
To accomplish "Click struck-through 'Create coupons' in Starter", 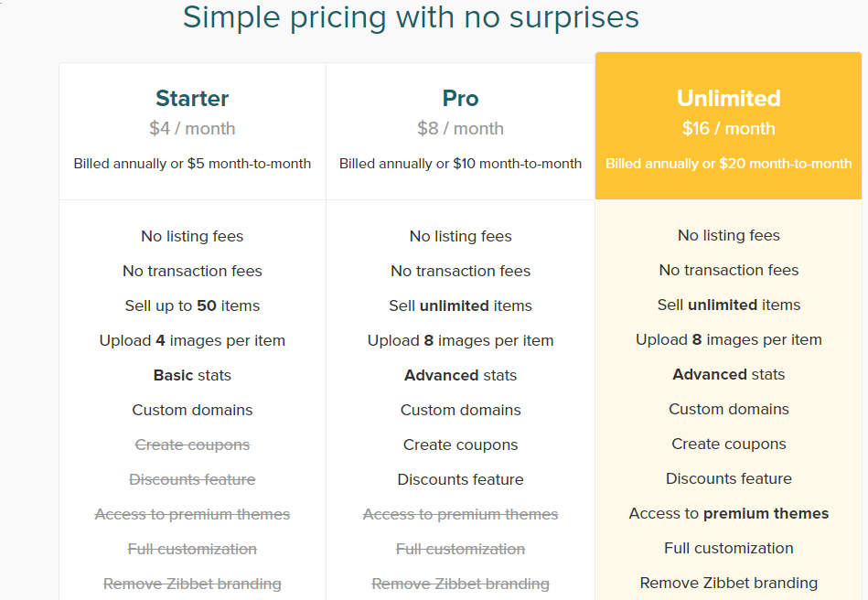I will tap(192, 445).
